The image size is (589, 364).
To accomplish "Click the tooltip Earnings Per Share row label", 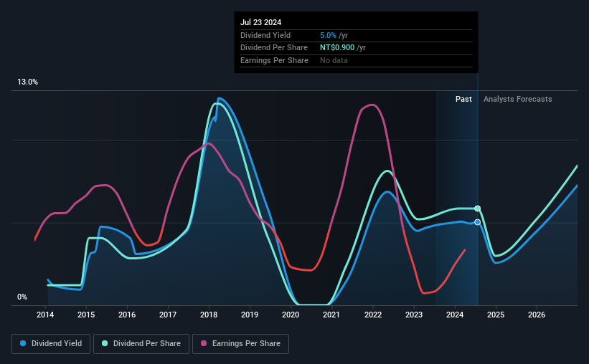I will (x=274, y=60).
